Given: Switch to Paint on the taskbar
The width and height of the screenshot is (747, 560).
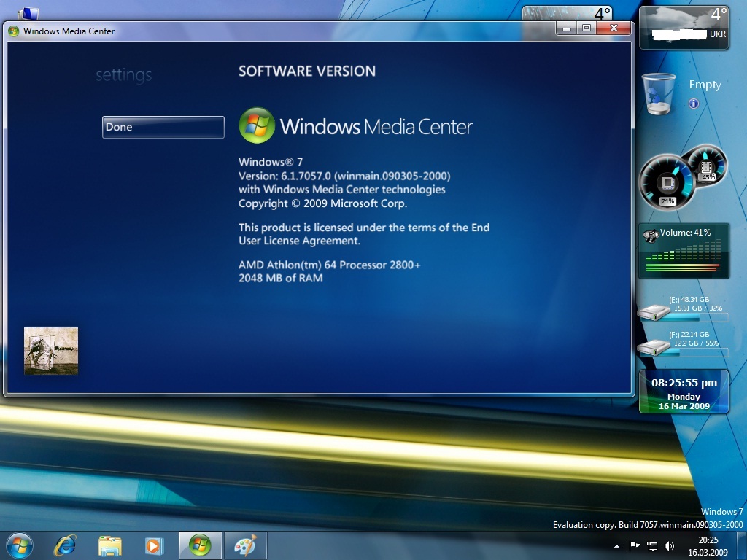Looking at the screenshot, I should [245, 545].
